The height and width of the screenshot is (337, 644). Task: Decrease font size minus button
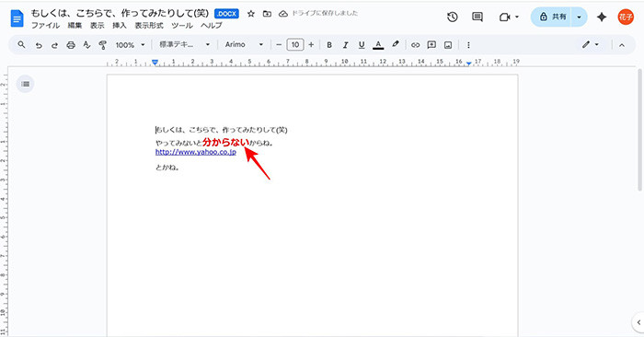click(279, 45)
